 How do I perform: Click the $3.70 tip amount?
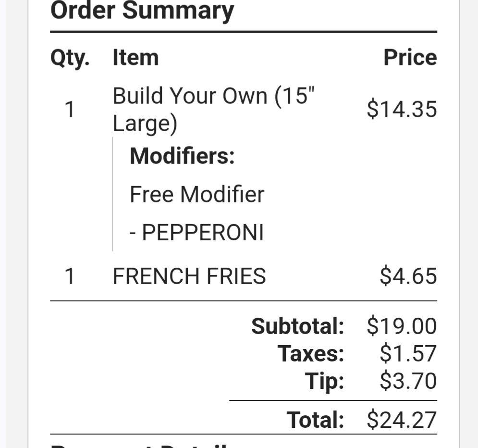[408, 381]
